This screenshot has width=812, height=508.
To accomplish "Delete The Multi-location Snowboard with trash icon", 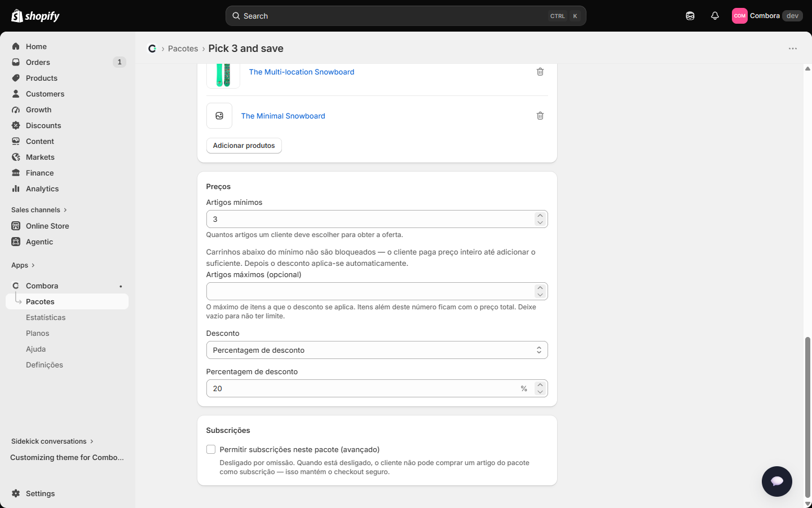I will [540, 72].
